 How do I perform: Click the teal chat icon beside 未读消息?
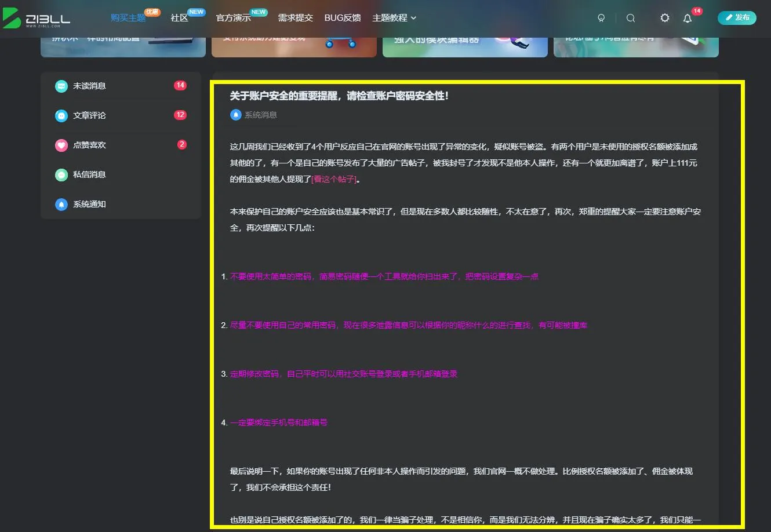point(61,86)
